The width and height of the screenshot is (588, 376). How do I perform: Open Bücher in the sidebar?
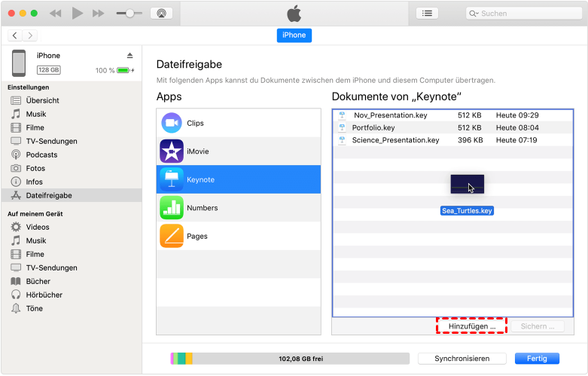click(72, 281)
